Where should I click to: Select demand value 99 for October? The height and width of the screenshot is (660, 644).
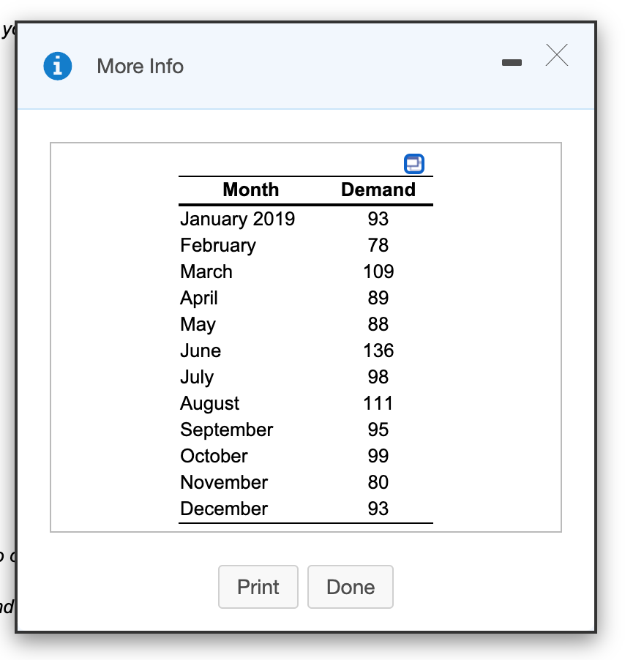point(378,457)
